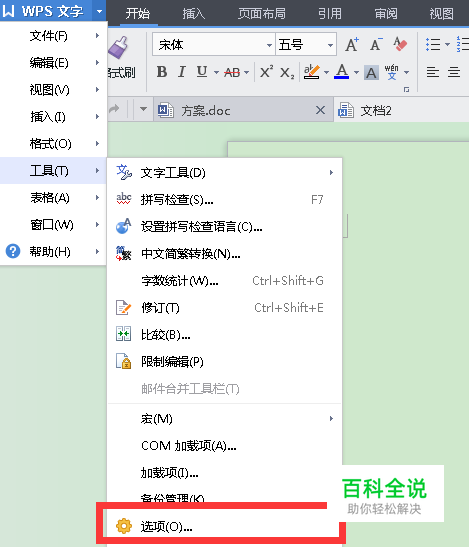
Task: Open 工具(T) menu item
Action: [x=53, y=170]
